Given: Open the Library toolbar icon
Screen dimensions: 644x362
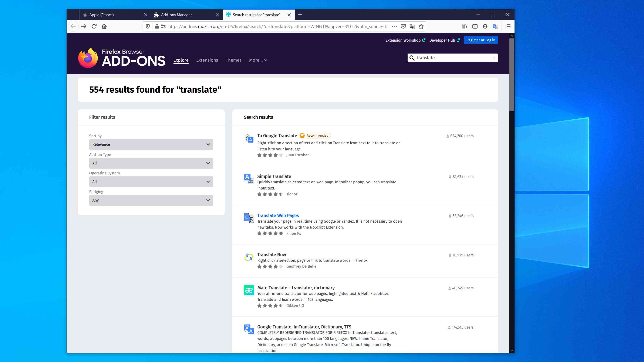Looking at the screenshot, I should coord(465,27).
